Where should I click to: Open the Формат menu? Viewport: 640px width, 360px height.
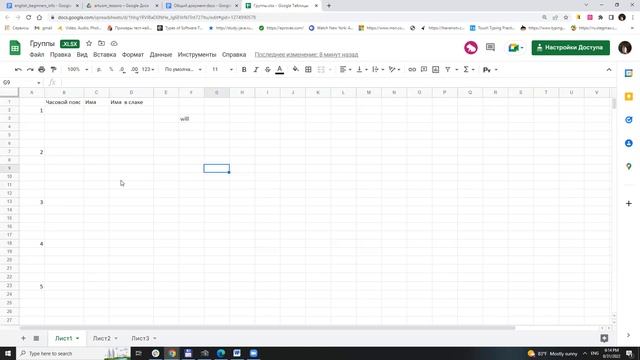pos(133,55)
